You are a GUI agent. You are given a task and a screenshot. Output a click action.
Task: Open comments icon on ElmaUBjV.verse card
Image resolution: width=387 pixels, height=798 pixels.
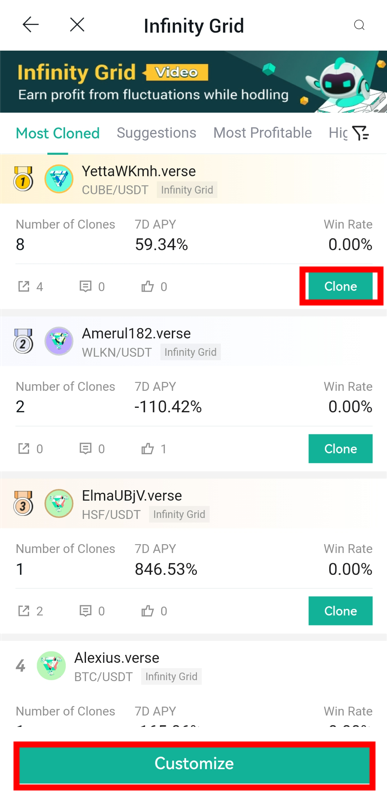(x=86, y=611)
